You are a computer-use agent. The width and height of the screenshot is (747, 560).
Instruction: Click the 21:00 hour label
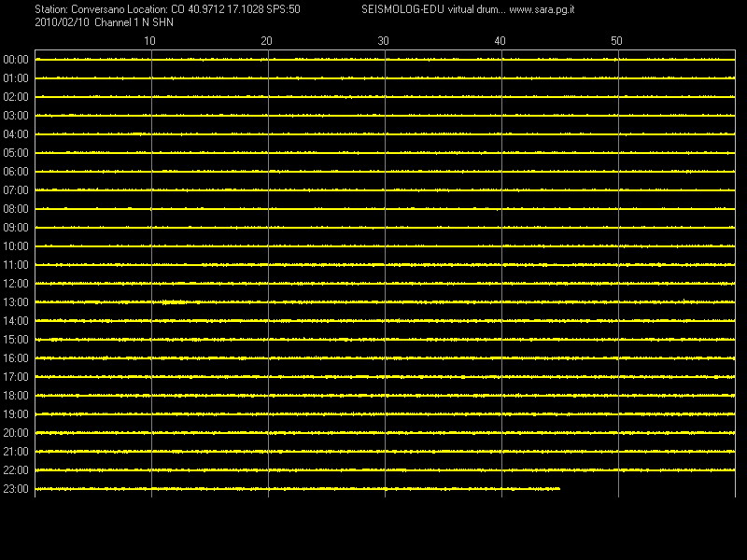(x=16, y=452)
